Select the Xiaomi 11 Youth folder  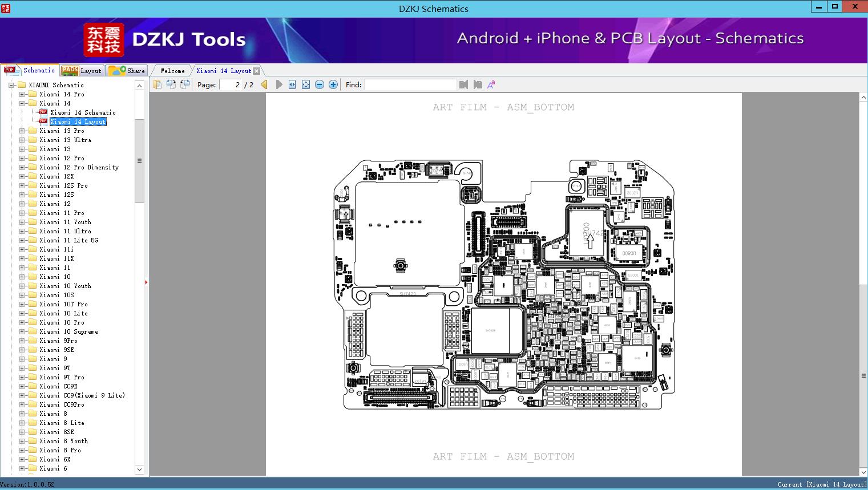tap(65, 222)
